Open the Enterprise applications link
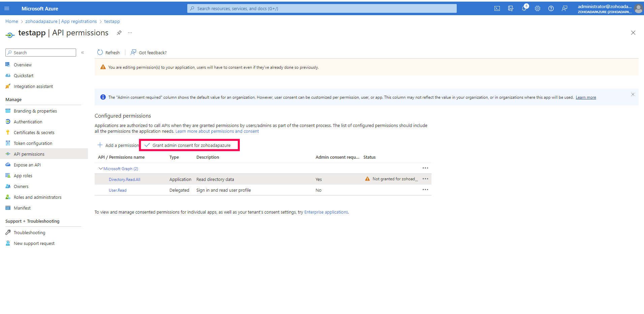The width and height of the screenshot is (644, 314). click(326, 212)
